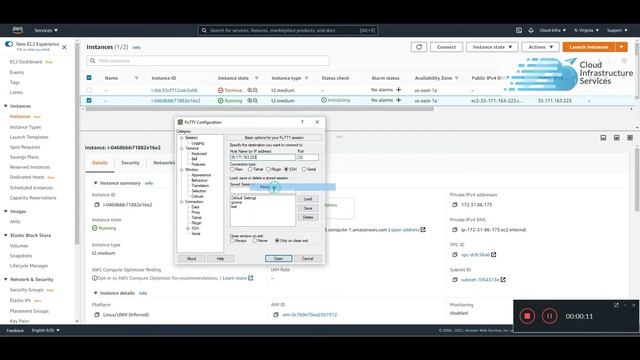The width and height of the screenshot is (640, 360).
Task: Open the Actions dropdown
Action: tap(540, 47)
